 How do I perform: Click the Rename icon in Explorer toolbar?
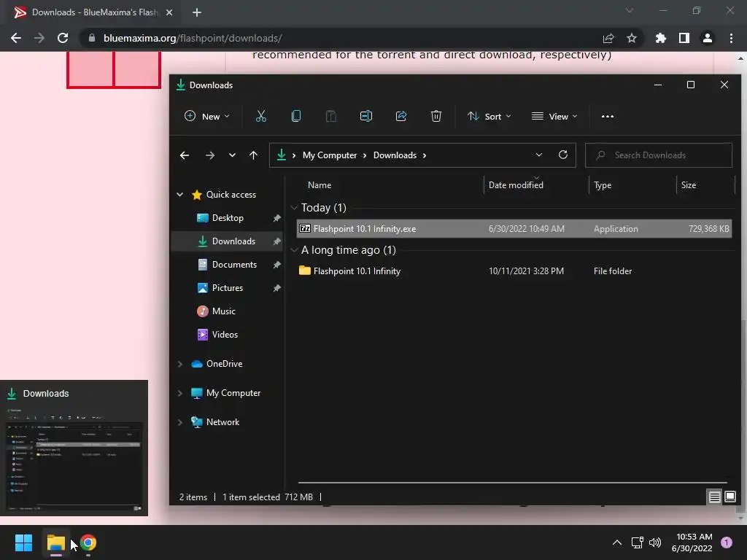tap(366, 116)
